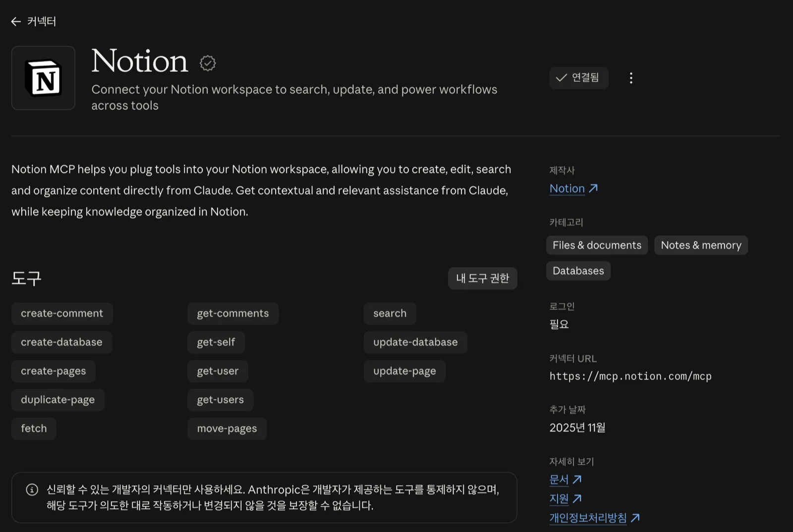Click the verified badge icon beside Notion title
Screen dimensions: 793x532
208,63
